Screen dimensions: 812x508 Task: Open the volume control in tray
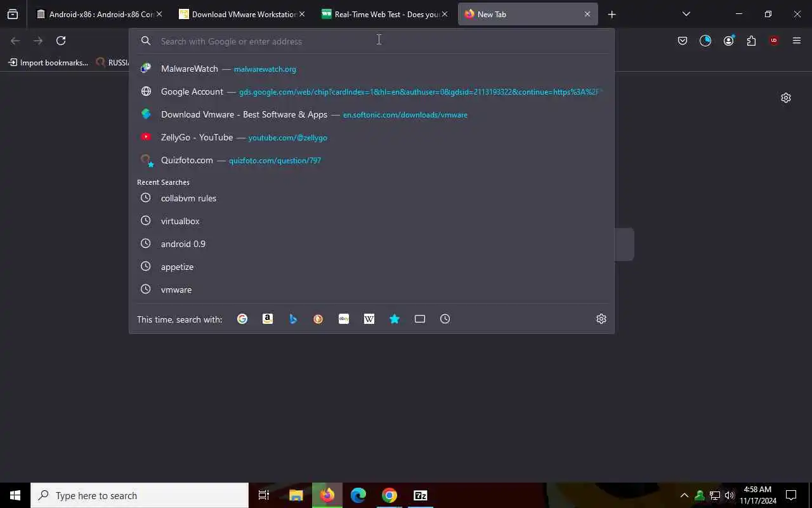(x=730, y=495)
